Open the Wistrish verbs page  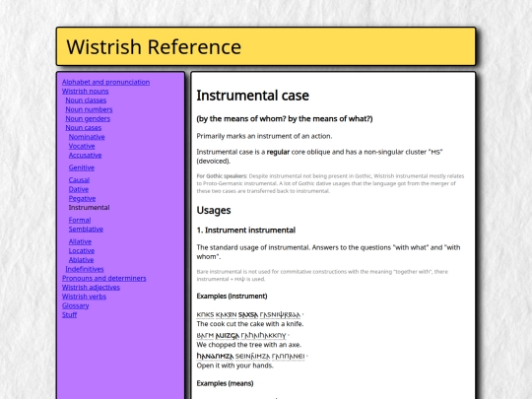tap(84, 297)
